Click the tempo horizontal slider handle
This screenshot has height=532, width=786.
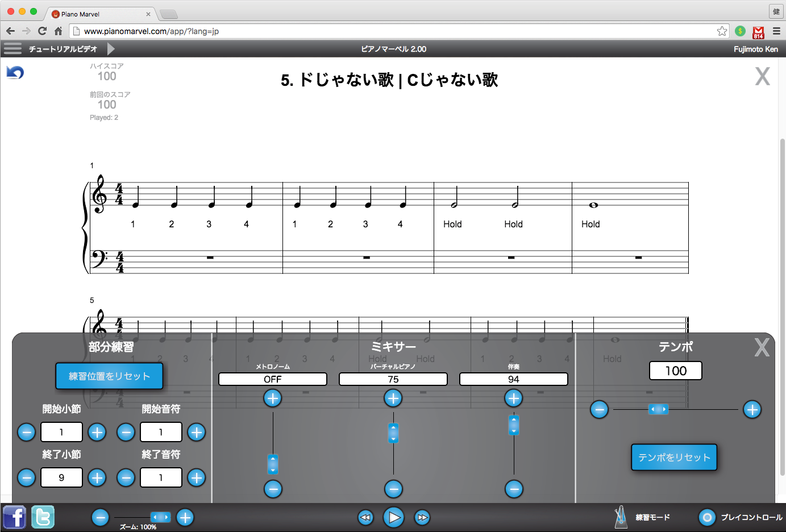[658, 409]
